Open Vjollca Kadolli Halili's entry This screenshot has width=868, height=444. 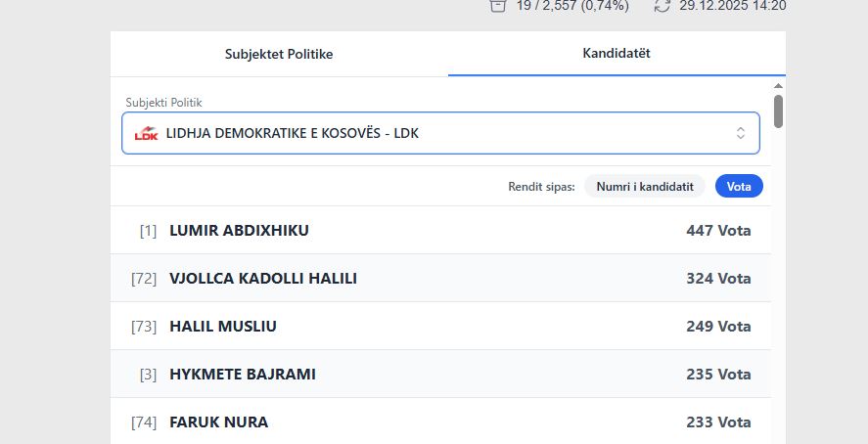pyautogui.click(x=263, y=279)
